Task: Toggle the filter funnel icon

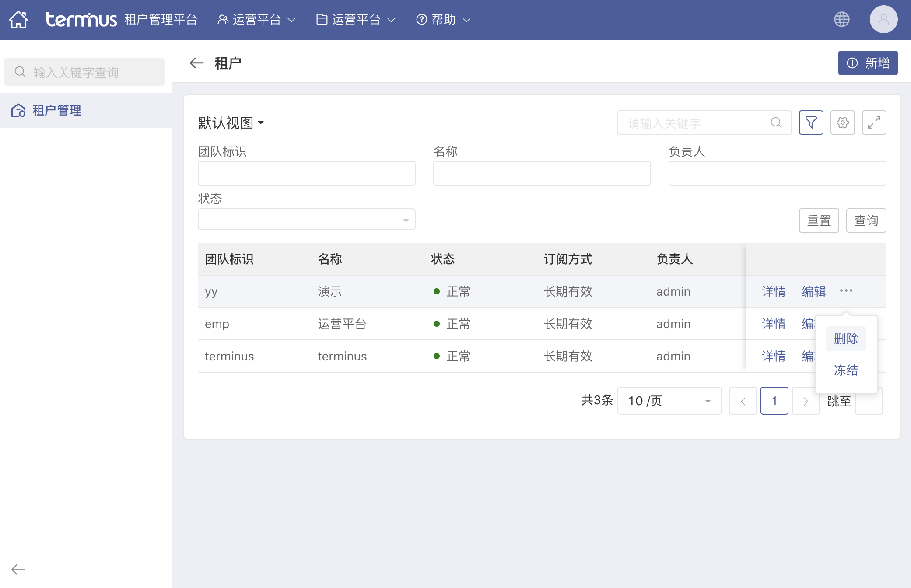Action: coord(811,122)
